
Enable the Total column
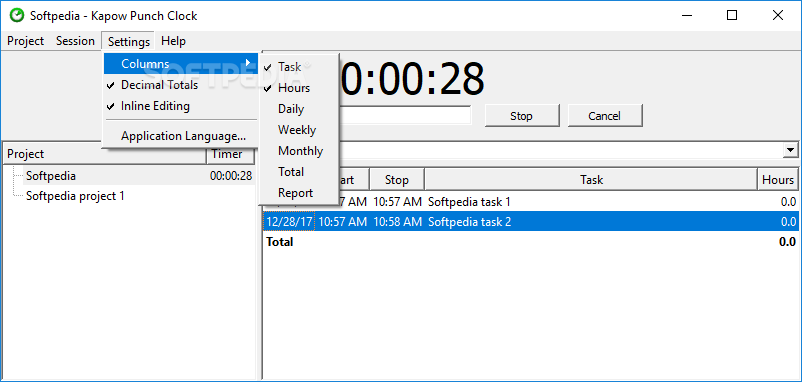(300, 172)
